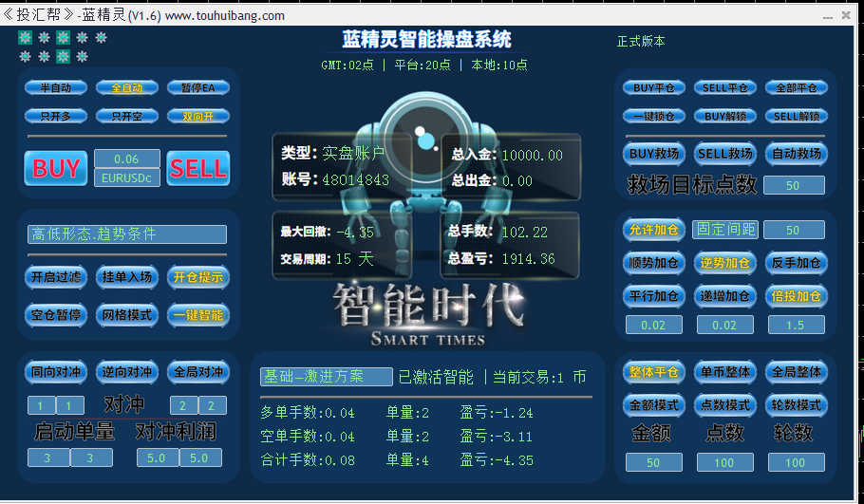Viewport: 864px width, 504px height.
Task: Select the 全自动 full-auto mode
Action: click(126, 87)
